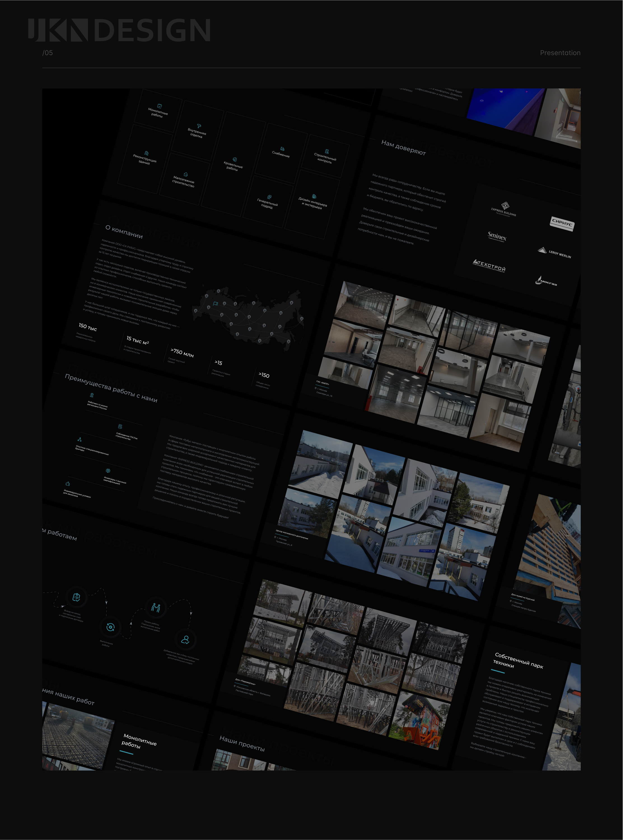
Task: Click the Дизайн интерьера и экстерьера icon
Action: (x=314, y=196)
